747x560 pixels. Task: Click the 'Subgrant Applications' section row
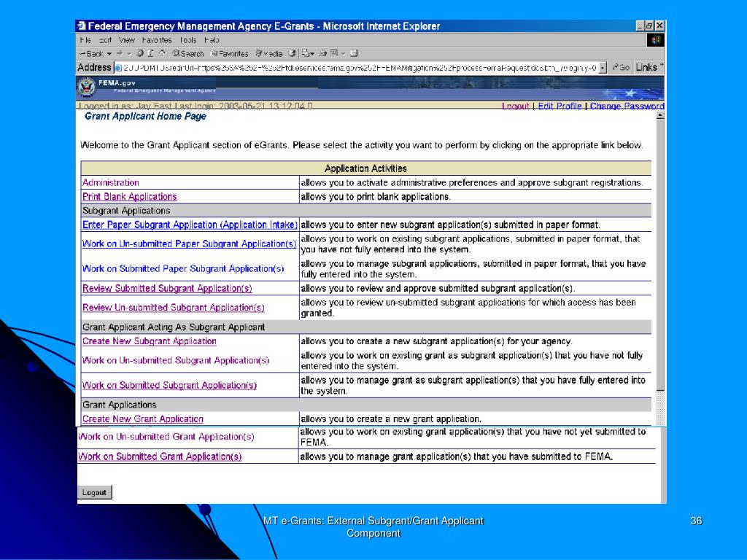click(366, 211)
